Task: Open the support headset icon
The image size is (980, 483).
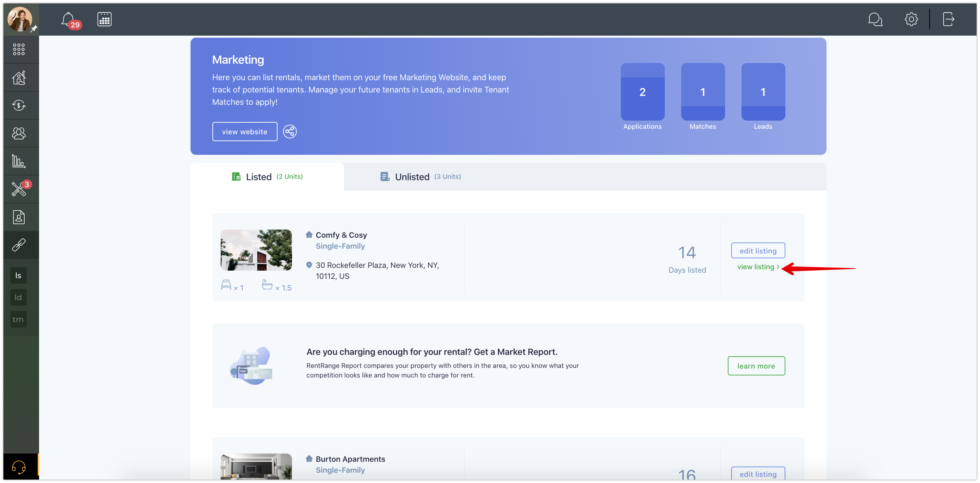Action: [x=19, y=467]
